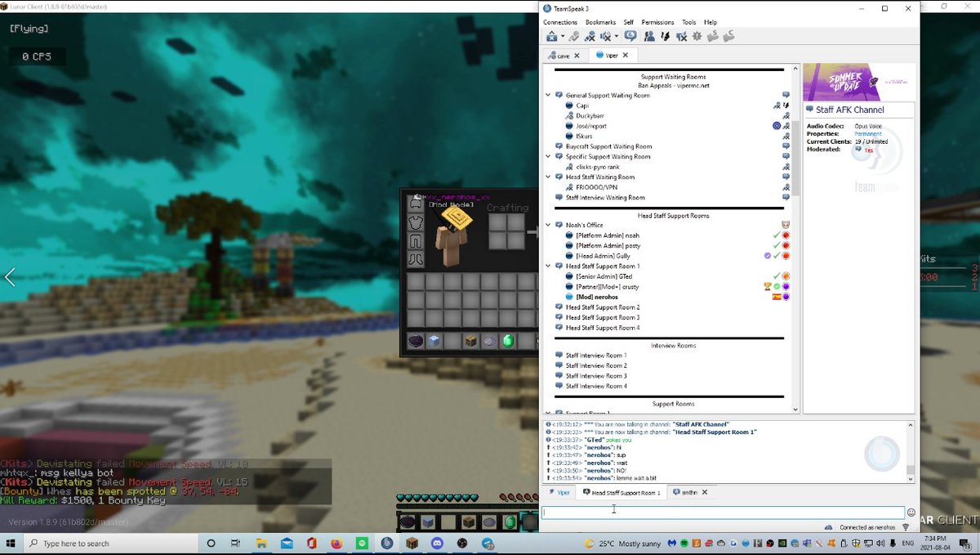Select Staff Interview Waiting Room channel
This screenshot has width=980, height=555.
pos(605,198)
